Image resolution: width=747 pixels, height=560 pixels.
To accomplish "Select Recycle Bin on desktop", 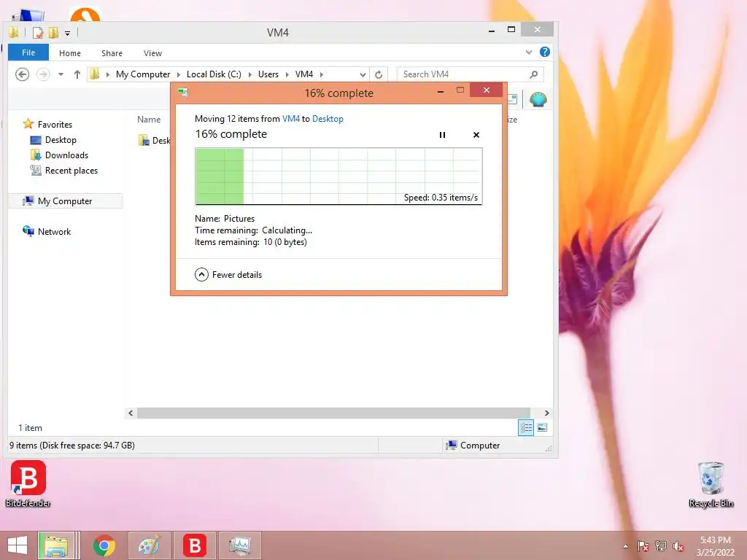I will 711,484.
